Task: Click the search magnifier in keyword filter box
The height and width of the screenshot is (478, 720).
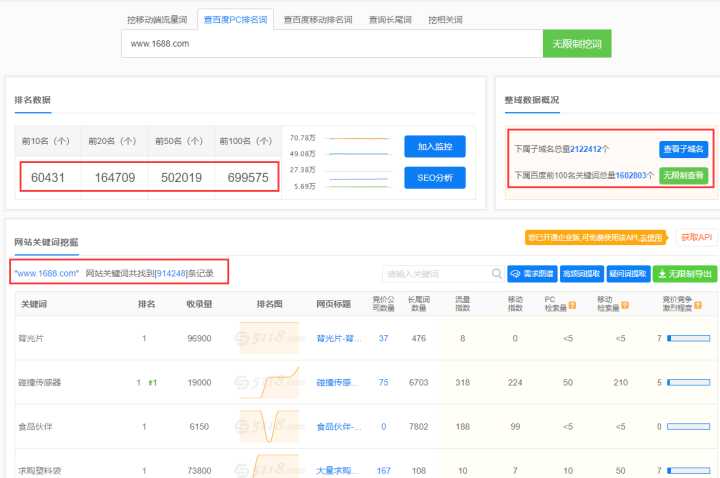Action: coord(496,274)
